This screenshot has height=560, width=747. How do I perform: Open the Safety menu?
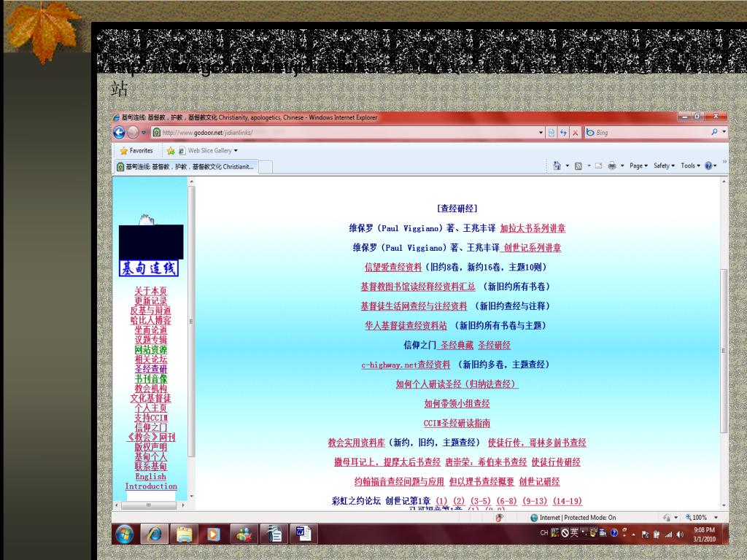click(664, 166)
